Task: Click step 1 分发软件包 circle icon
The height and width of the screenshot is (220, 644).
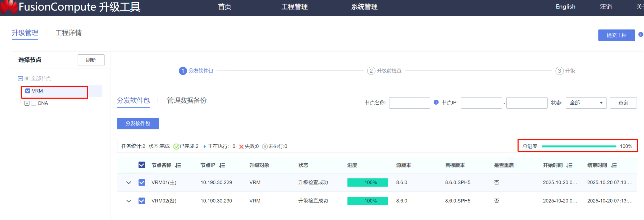Action: tap(183, 71)
